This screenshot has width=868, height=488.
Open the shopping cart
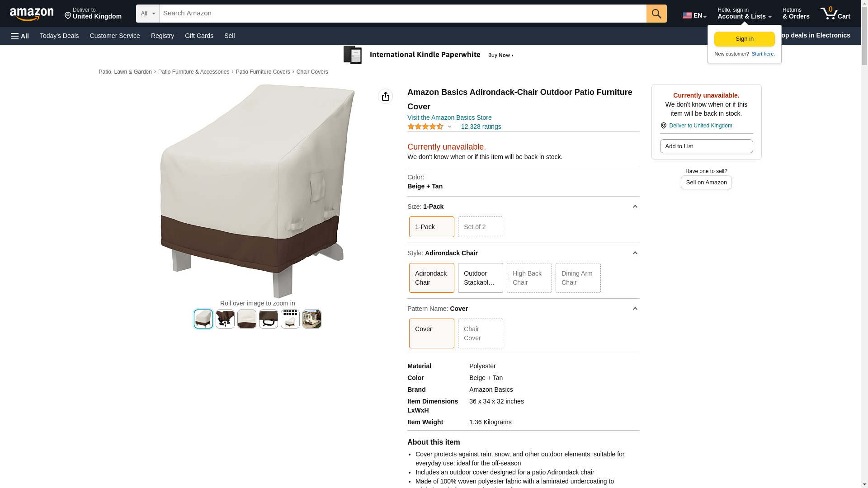[835, 14]
